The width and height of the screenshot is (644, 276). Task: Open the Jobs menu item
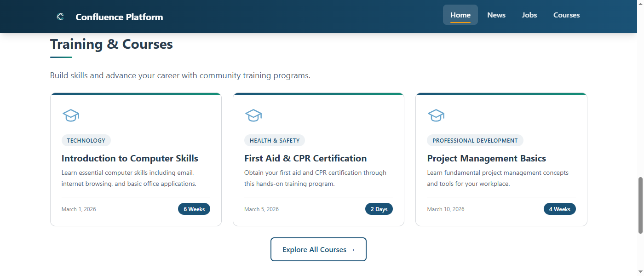(529, 15)
